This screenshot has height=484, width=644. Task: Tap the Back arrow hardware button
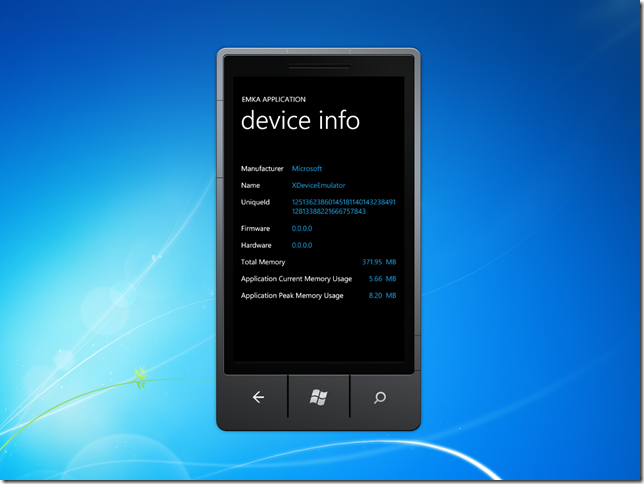point(258,397)
